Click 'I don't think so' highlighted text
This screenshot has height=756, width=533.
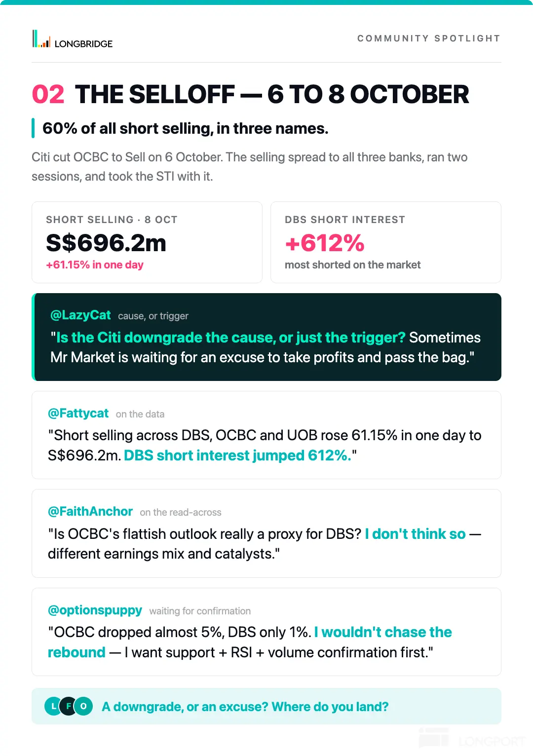pos(415,534)
